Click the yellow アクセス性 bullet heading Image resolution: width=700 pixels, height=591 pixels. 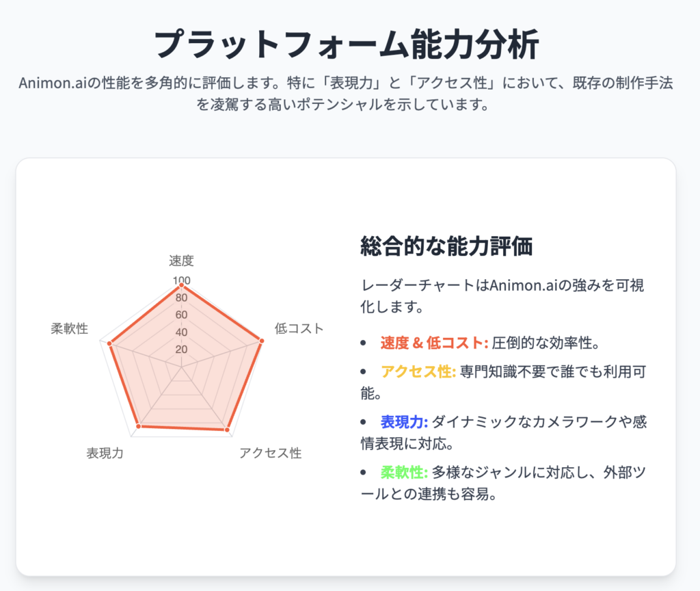tap(418, 371)
